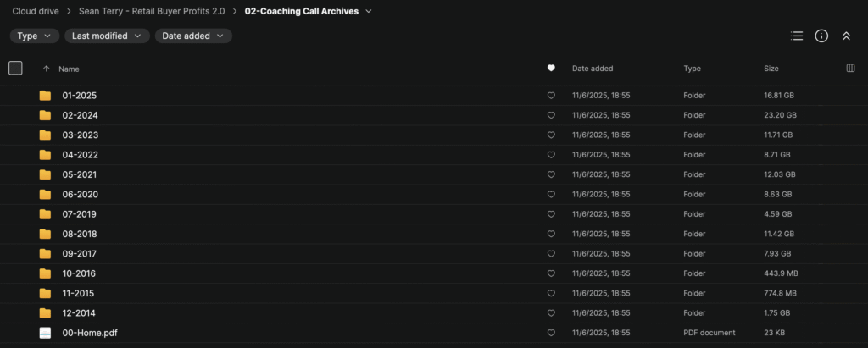The image size is (868, 348).
Task: Open the 06-2020 folder row
Action: 80,195
